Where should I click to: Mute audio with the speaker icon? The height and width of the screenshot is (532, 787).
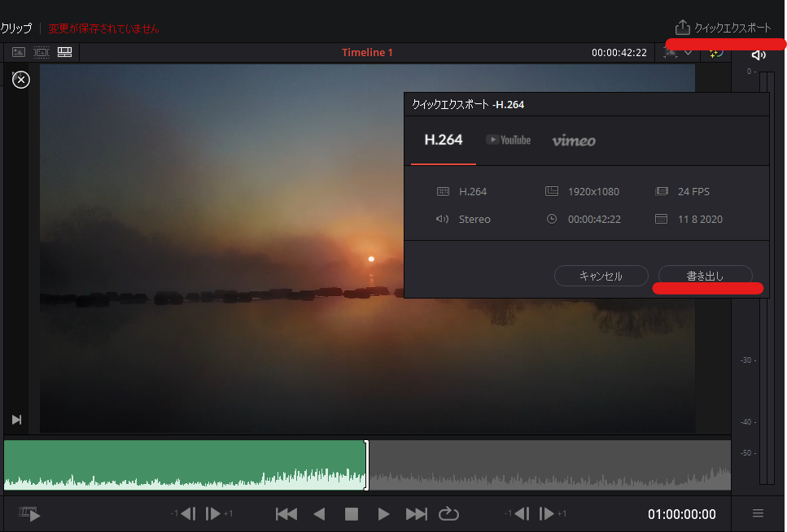click(x=759, y=55)
